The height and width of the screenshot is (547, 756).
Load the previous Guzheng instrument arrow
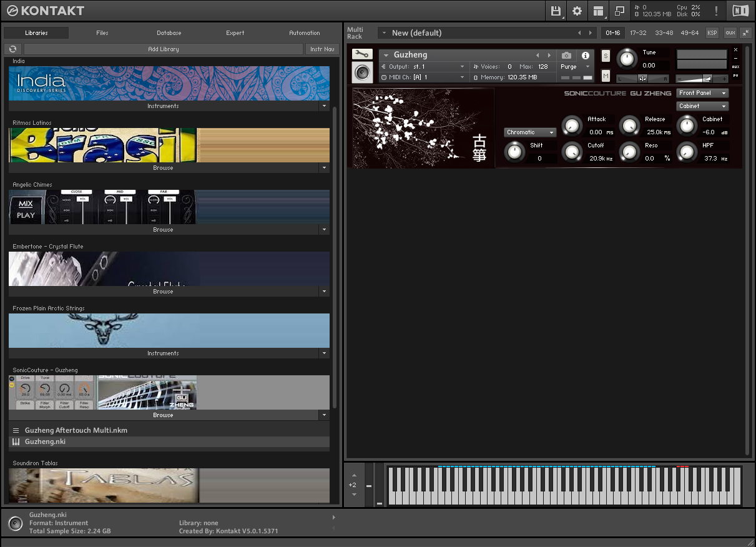tap(538, 56)
